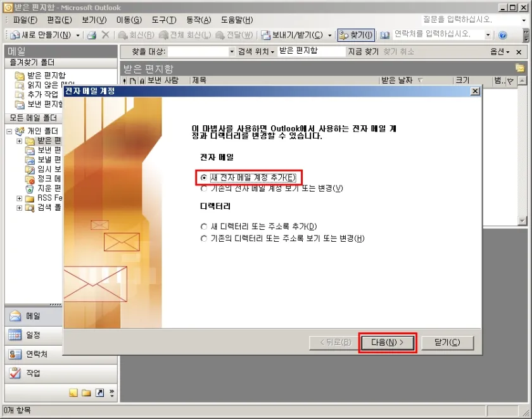Open the 보기(V) menu

94,20
